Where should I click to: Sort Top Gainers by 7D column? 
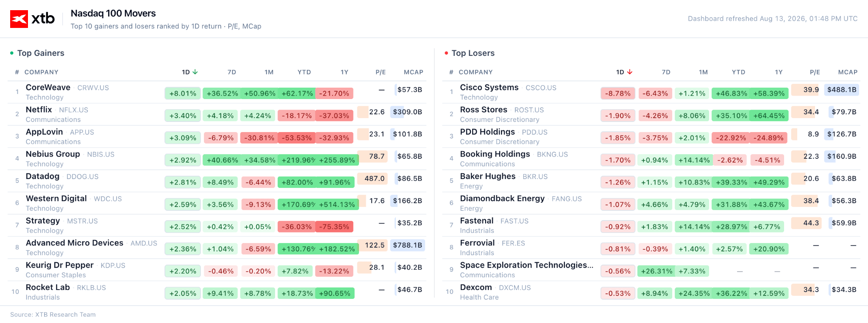pyautogui.click(x=232, y=72)
